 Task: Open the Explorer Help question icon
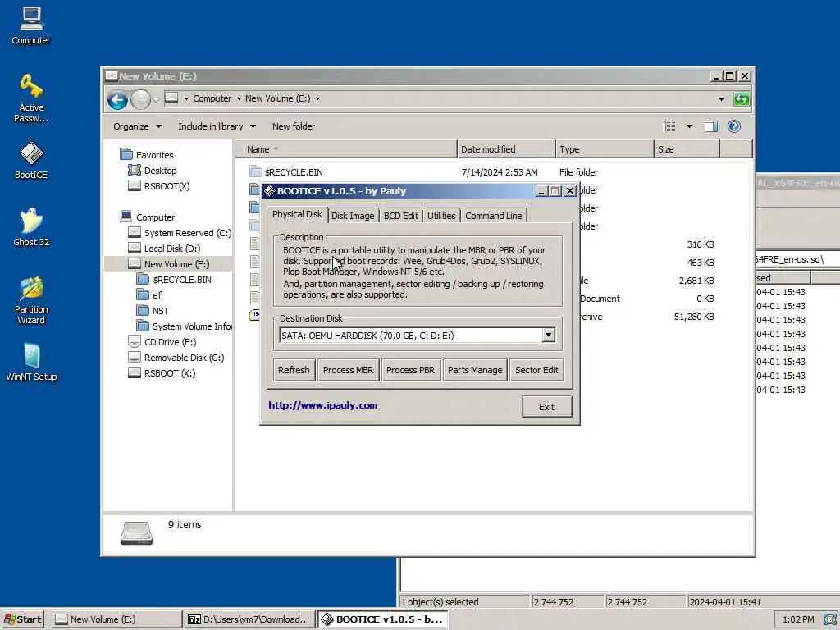734,126
